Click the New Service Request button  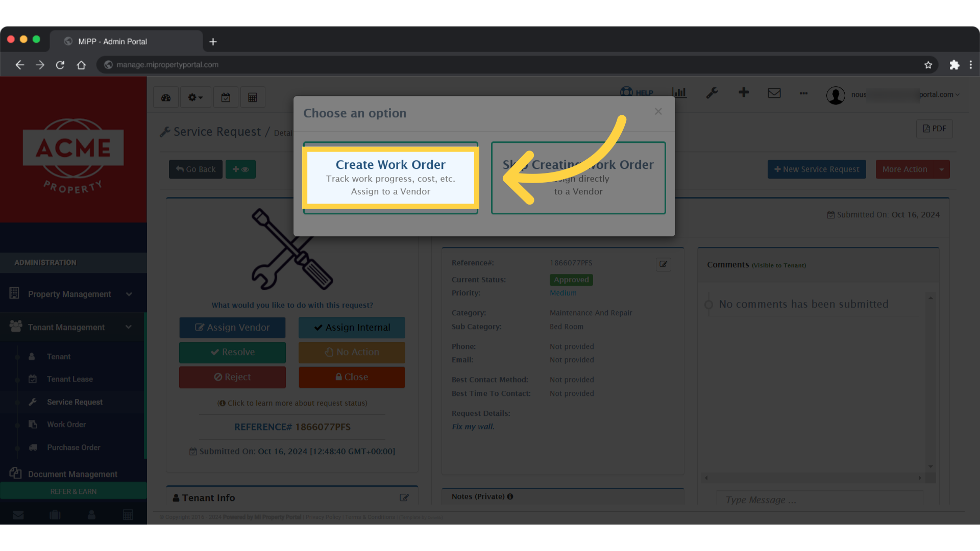[x=817, y=169]
